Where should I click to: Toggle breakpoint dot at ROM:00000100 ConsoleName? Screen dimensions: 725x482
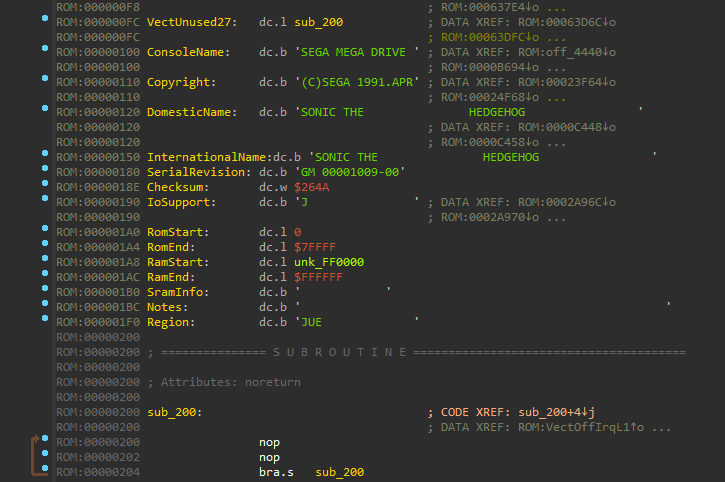point(45,48)
